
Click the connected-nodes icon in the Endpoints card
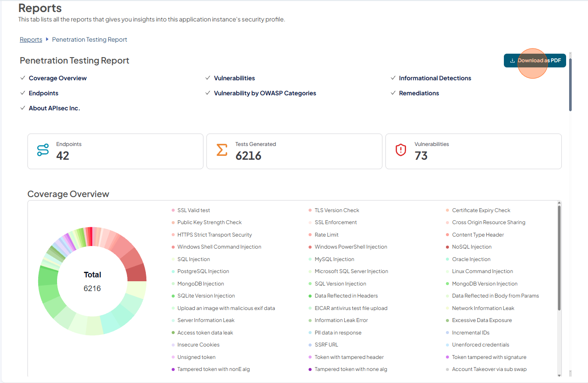[43, 150]
